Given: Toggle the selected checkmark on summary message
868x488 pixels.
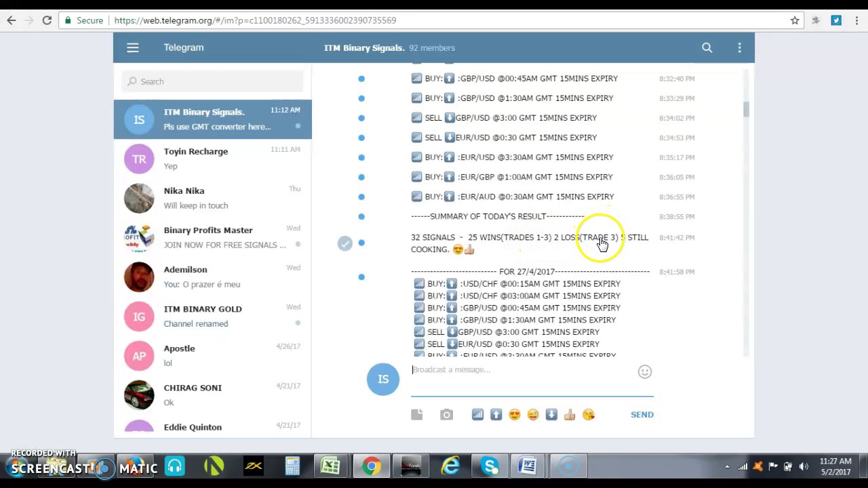Looking at the screenshot, I should [345, 243].
